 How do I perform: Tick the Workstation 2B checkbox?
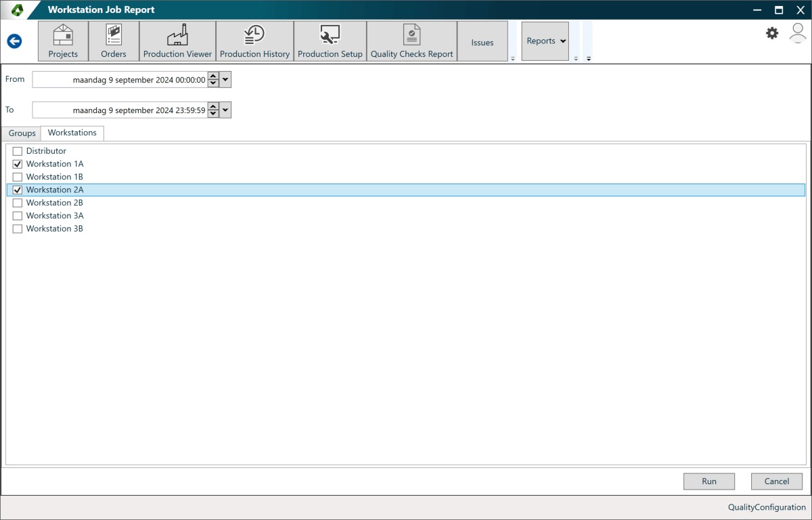(x=18, y=203)
